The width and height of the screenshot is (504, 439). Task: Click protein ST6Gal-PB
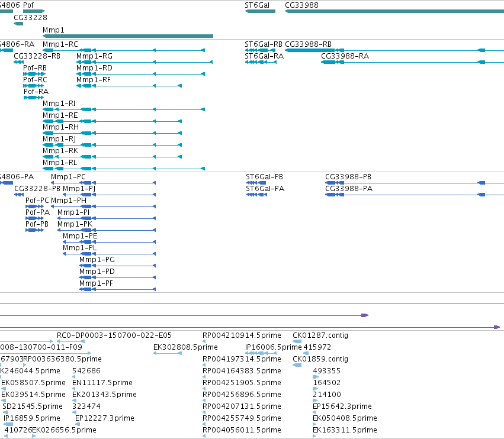click(x=265, y=177)
